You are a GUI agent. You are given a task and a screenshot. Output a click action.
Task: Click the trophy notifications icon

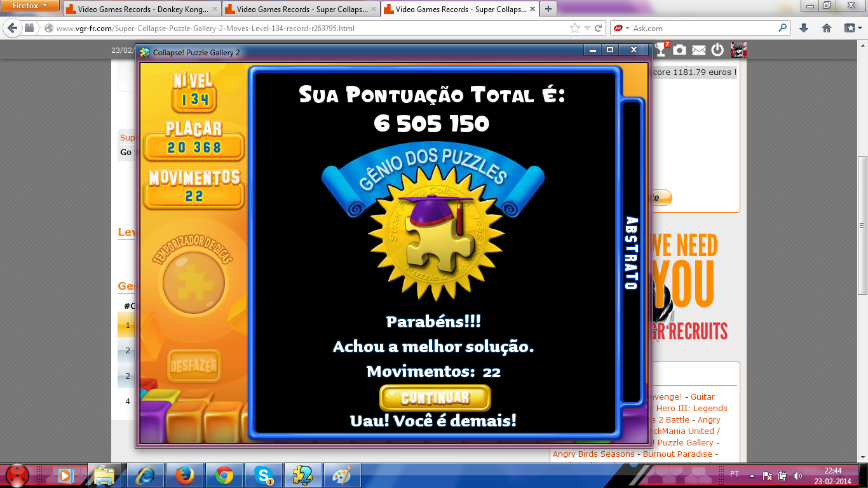click(661, 50)
